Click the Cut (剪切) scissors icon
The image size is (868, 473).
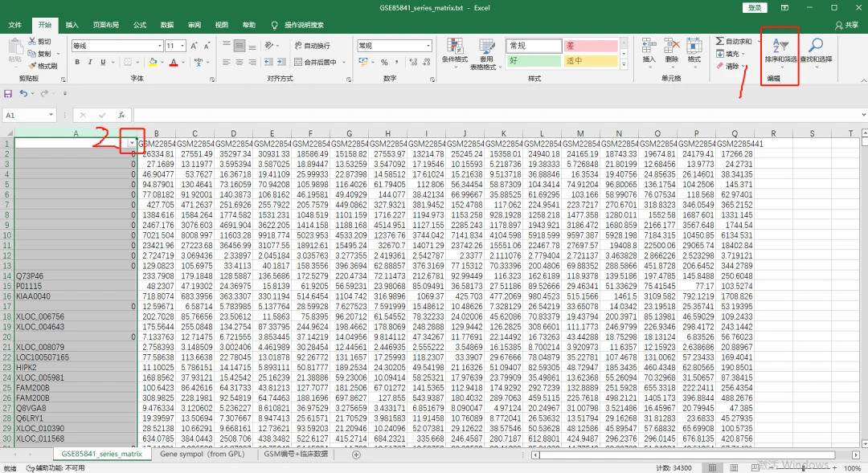click(32, 42)
